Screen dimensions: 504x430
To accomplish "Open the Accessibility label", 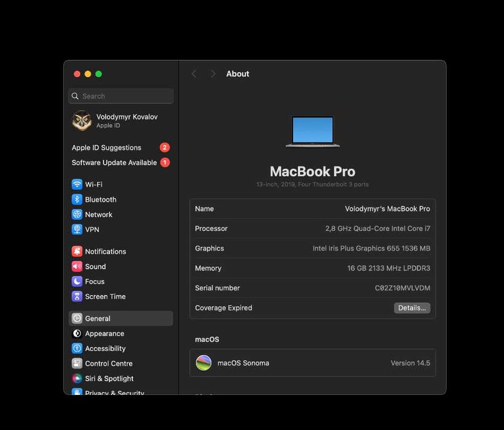I will [x=105, y=348].
